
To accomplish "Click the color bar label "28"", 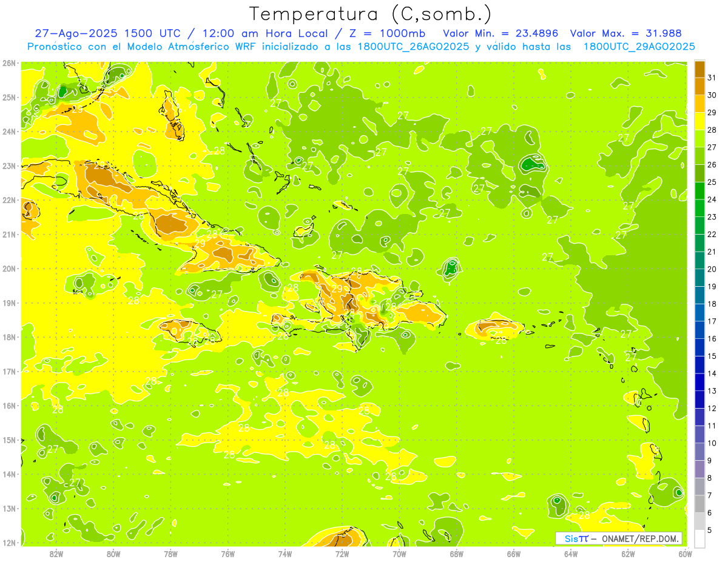I will (x=712, y=130).
